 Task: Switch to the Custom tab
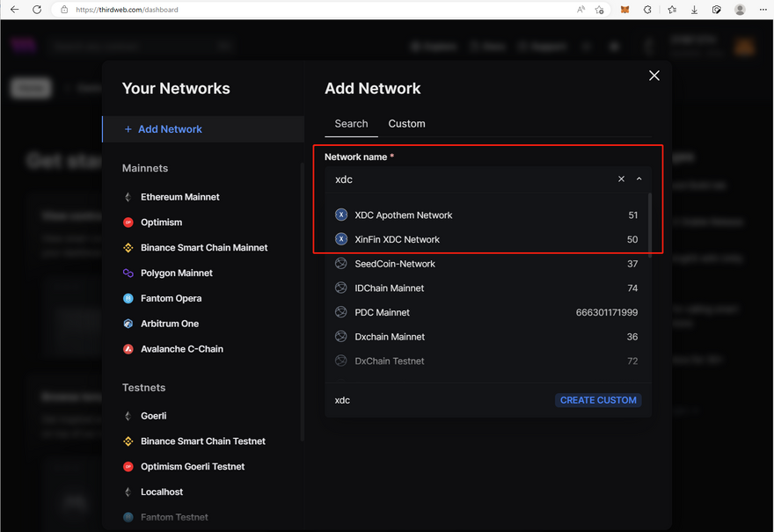coord(406,124)
